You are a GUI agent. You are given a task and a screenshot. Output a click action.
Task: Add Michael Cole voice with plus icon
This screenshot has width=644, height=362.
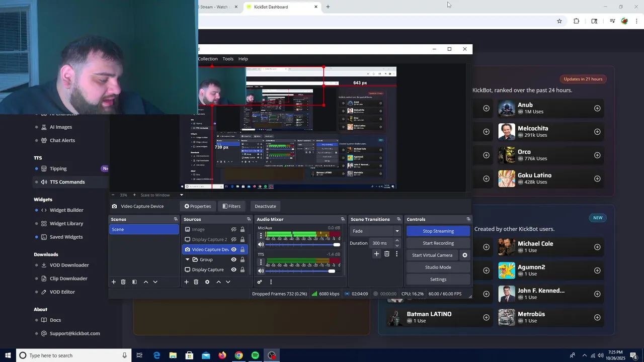pyautogui.click(x=597, y=247)
